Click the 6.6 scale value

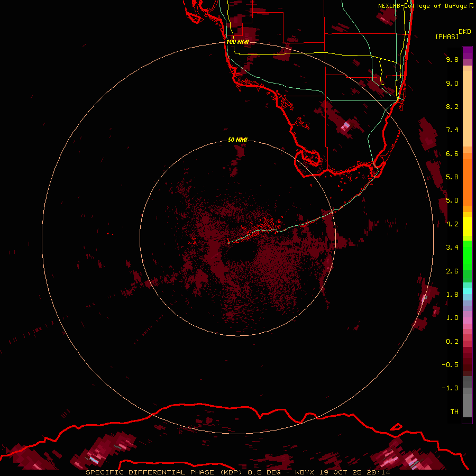coord(452,153)
